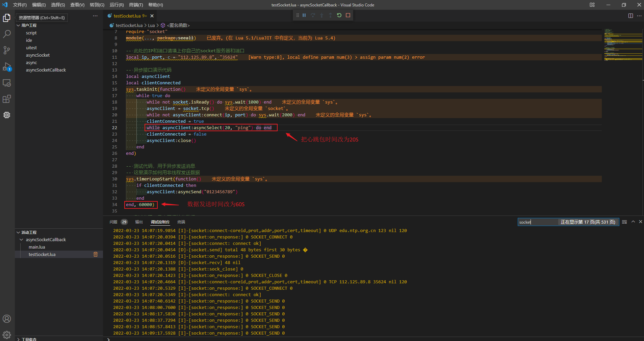
Task: Open the Extensions view
Action: pos(7,99)
